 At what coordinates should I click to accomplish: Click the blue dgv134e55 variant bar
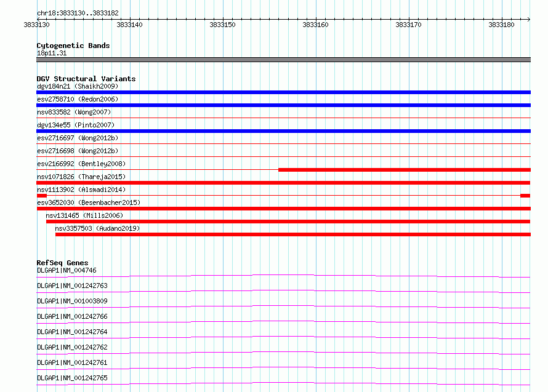tap(283, 131)
